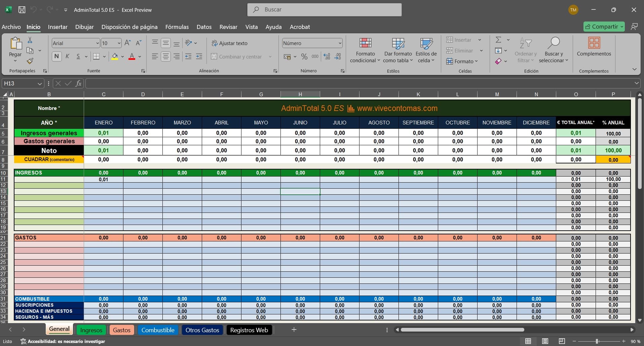The height and width of the screenshot is (346, 644).
Task: Switch to Page Layout view in status bar
Action: pyautogui.click(x=545, y=341)
